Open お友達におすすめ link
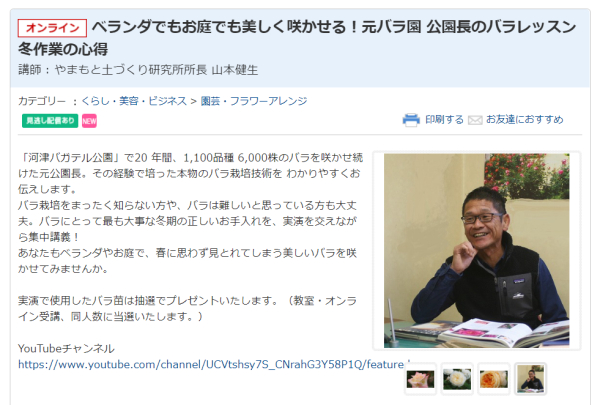600x405 pixels. click(525, 120)
